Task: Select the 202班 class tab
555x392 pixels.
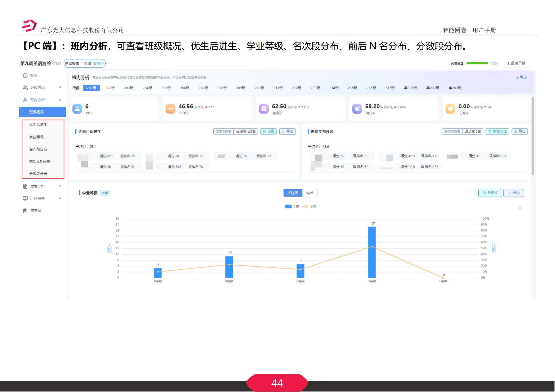Action: tap(110, 88)
